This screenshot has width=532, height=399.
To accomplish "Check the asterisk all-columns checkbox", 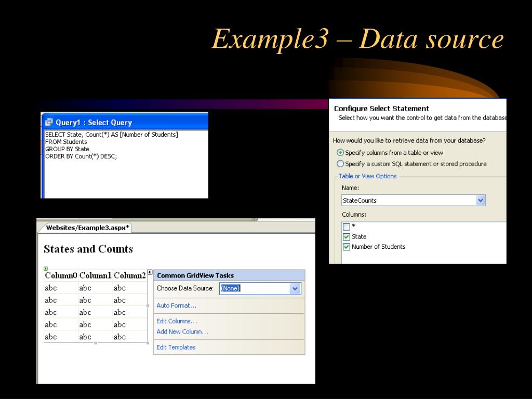I will (x=347, y=227).
